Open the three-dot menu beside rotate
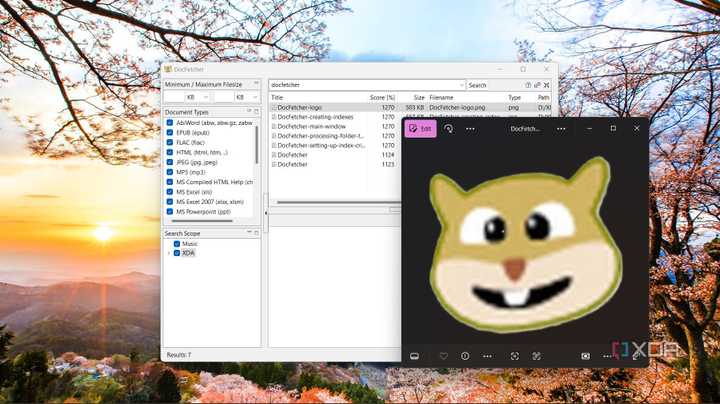 (x=470, y=129)
